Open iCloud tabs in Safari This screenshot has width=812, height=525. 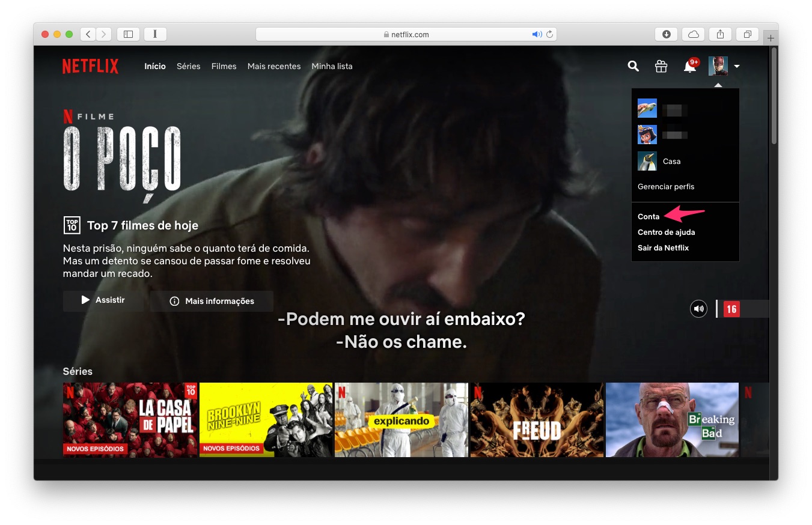point(693,34)
